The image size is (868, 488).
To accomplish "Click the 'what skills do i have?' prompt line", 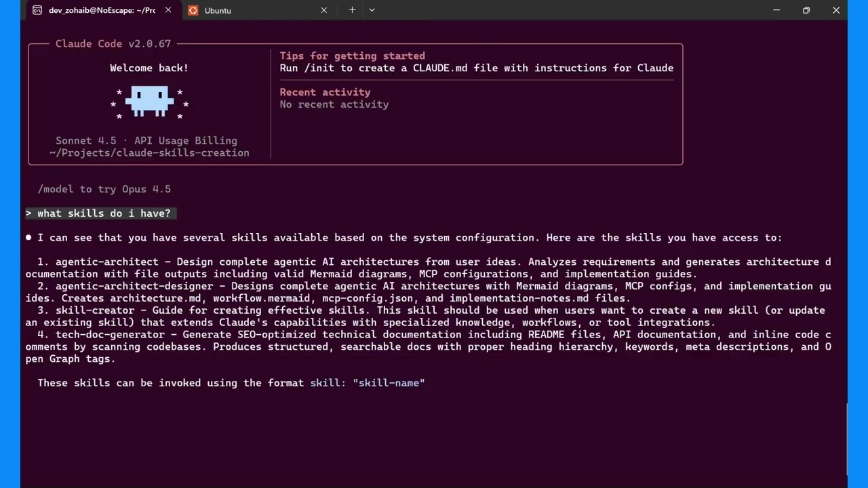I will coord(101,213).
